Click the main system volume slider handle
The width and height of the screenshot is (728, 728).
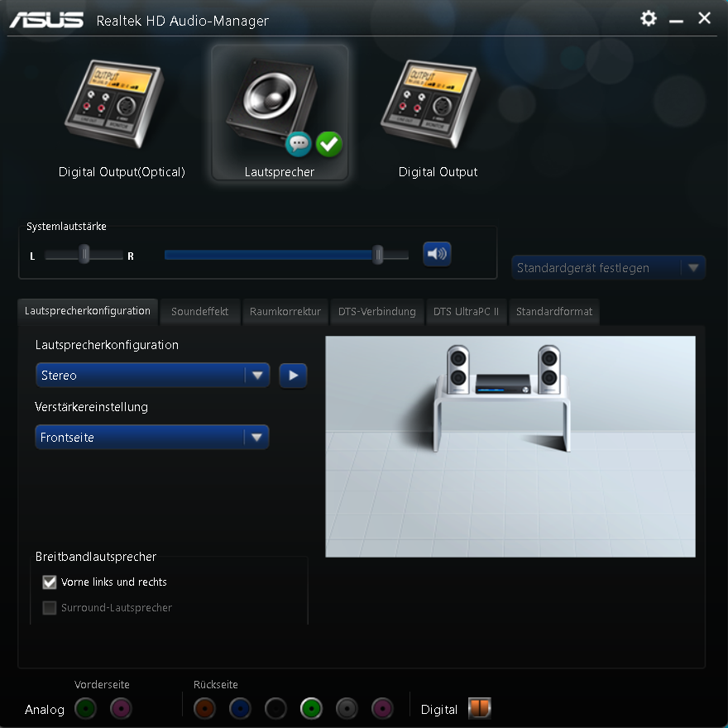pyautogui.click(x=378, y=255)
